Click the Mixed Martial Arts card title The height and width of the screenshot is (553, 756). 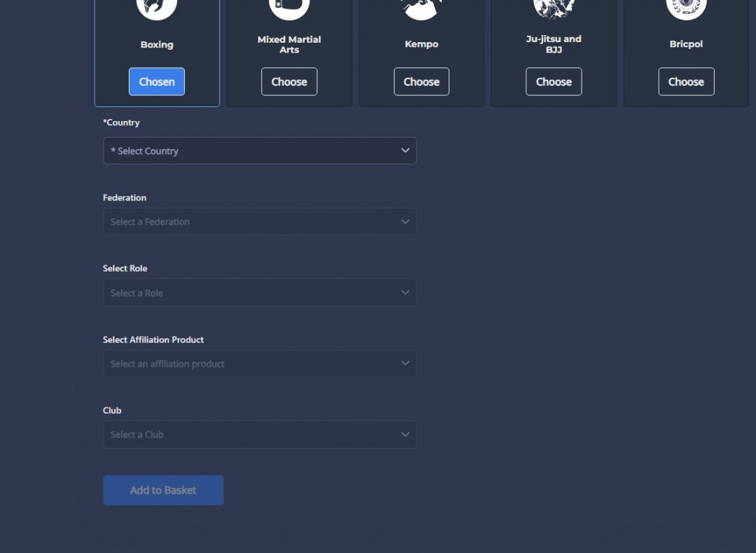[x=289, y=44]
